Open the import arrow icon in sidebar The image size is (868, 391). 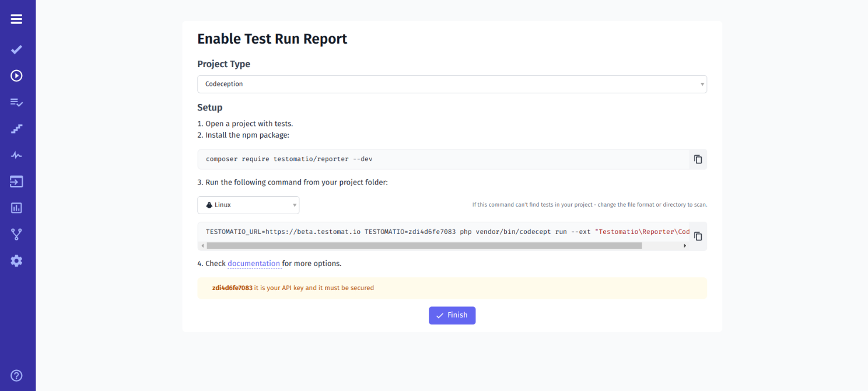click(16, 181)
